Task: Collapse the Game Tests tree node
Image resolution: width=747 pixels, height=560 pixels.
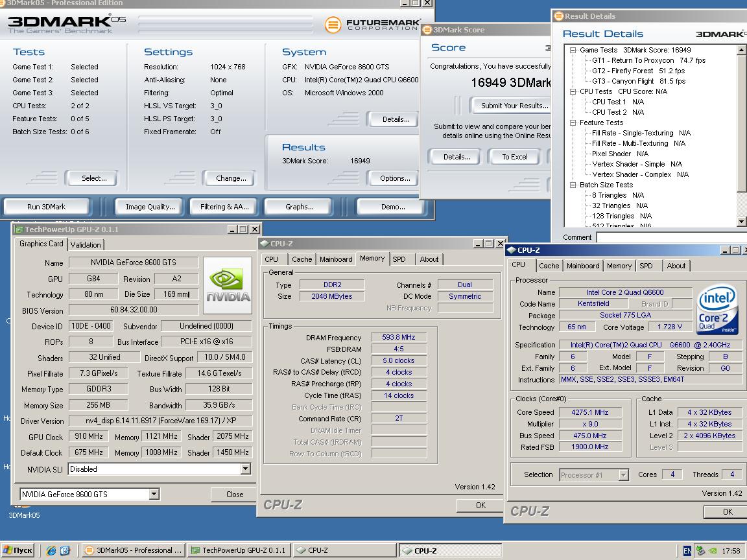Action: (x=573, y=50)
